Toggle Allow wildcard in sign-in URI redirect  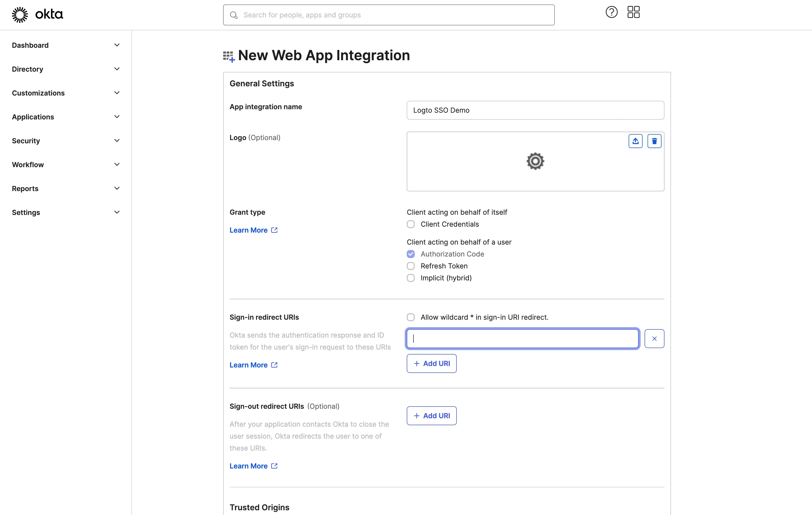pos(411,317)
